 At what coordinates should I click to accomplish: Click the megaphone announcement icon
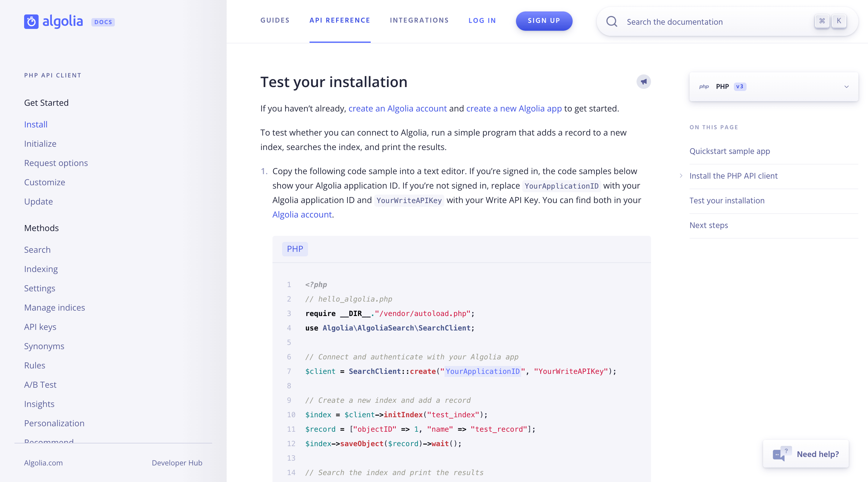click(643, 82)
